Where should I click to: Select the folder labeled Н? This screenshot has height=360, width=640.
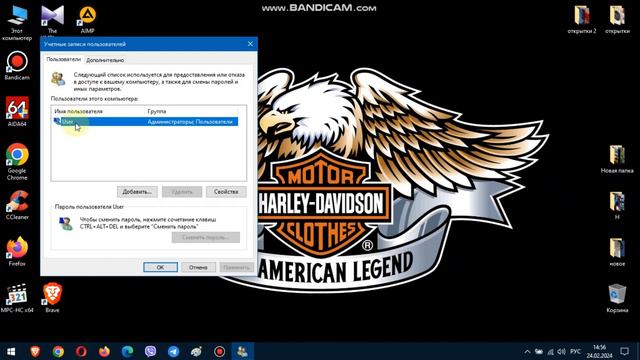(617, 206)
